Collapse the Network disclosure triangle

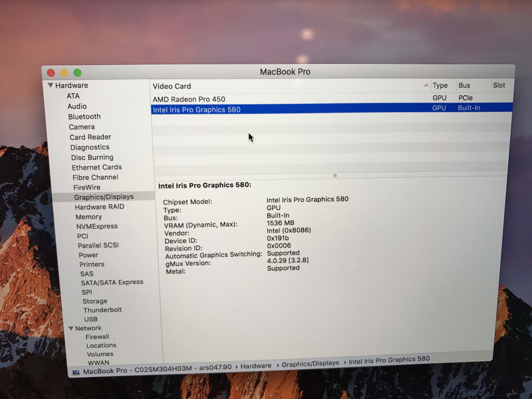coord(71,328)
